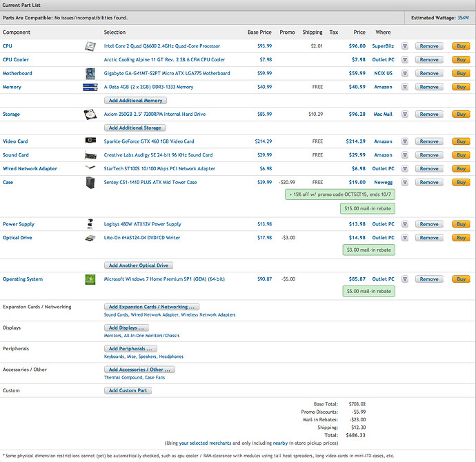The image size is (476, 462).
Task: Open the Sparkle GeForce GTX 460 link
Action: pos(149,141)
